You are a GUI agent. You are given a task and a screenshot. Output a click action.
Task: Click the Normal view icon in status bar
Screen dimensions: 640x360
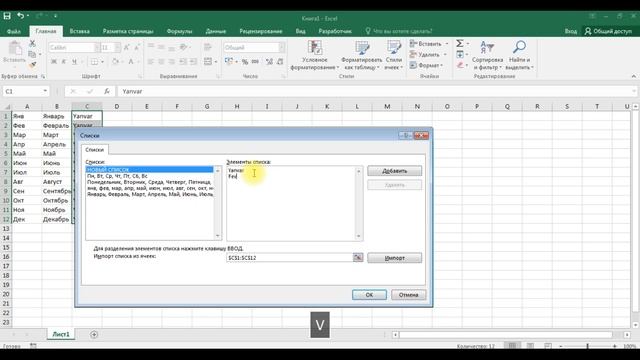click(512, 346)
